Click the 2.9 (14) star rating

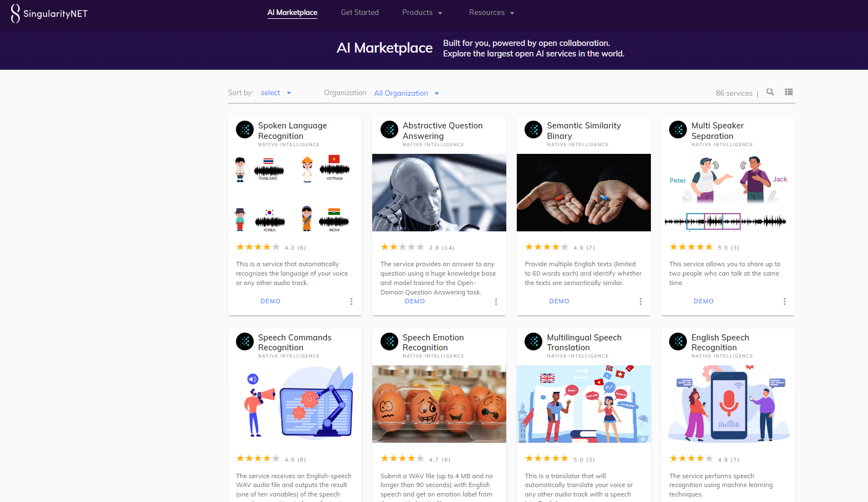click(x=418, y=247)
